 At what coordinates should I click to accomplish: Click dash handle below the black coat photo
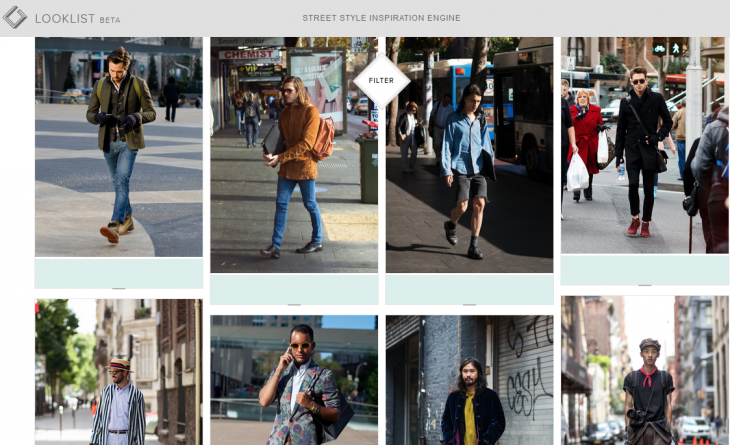click(x=644, y=285)
